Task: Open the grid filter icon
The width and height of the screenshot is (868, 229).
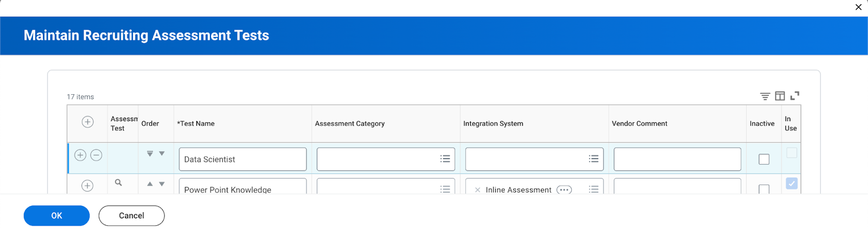Action: point(765,96)
